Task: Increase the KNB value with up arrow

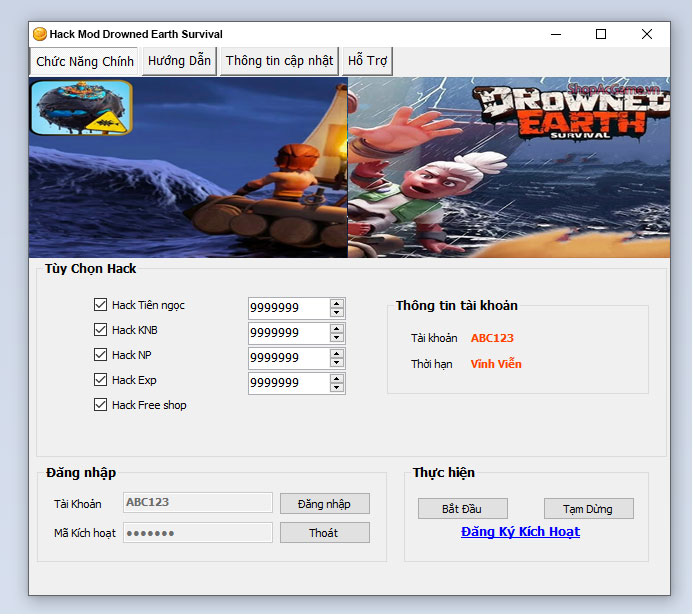Action: point(337,329)
